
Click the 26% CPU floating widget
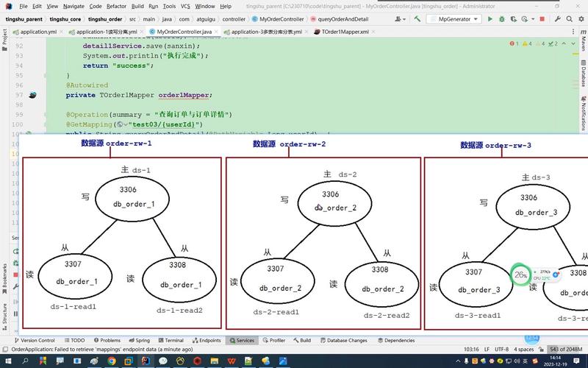(x=520, y=275)
